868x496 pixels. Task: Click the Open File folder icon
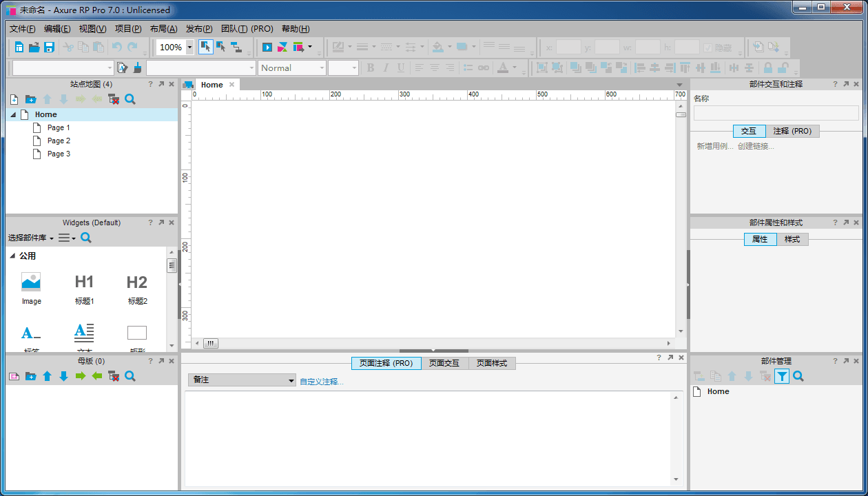tap(34, 47)
